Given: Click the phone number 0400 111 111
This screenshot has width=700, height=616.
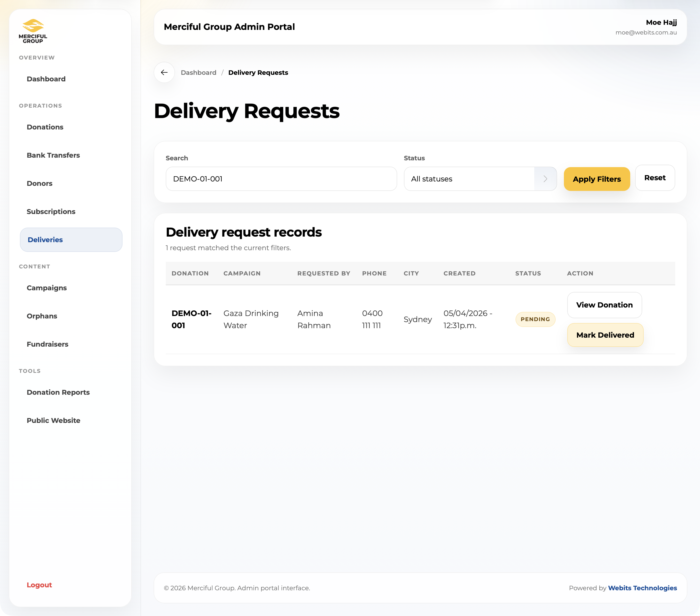Looking at the screenshot, I should tap(372, 319).
